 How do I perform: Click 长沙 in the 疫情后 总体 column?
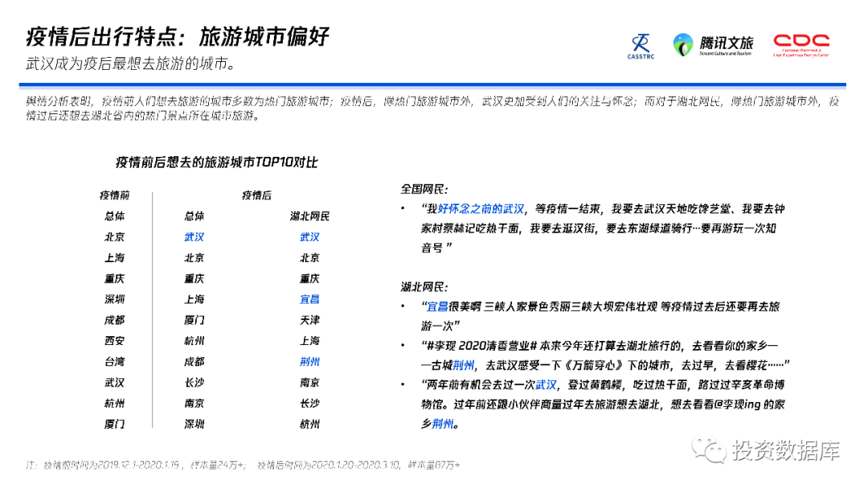tap(194, 383)
